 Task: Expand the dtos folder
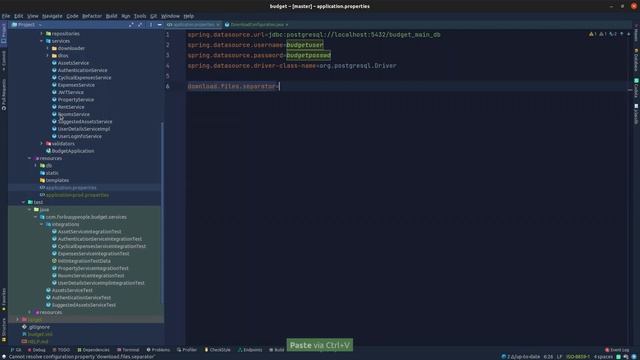pos(48,56)
